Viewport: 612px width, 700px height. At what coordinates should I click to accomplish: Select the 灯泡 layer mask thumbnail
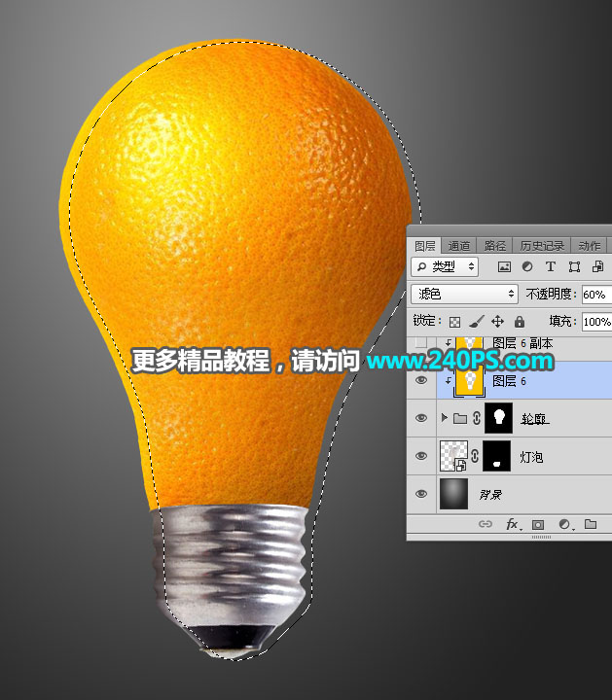tap(497, 456)
